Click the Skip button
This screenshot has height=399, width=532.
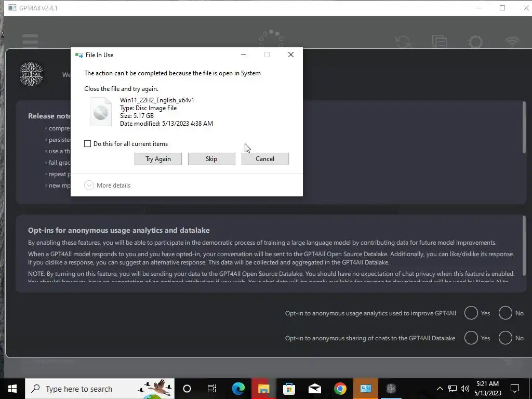211,159
